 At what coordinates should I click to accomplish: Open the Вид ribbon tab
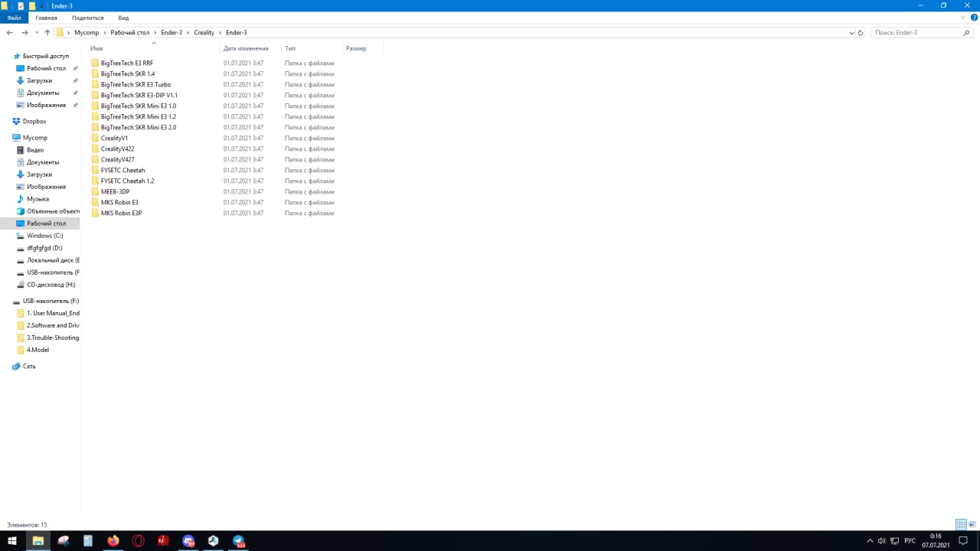coord(123,18)
